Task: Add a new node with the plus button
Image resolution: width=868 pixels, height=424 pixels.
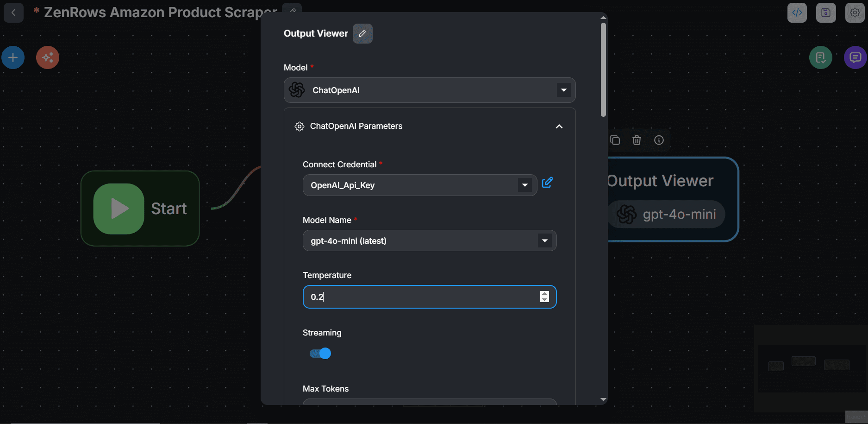Action: (13, 57)
